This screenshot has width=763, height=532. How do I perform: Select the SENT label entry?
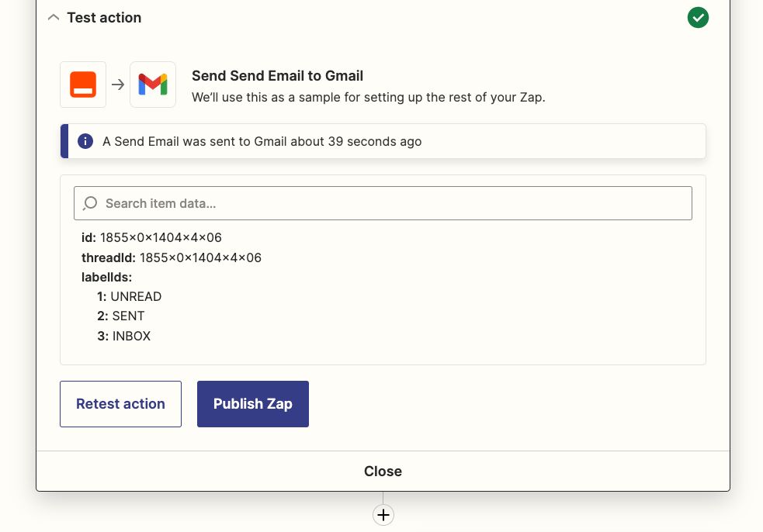[x=120, y=316]
